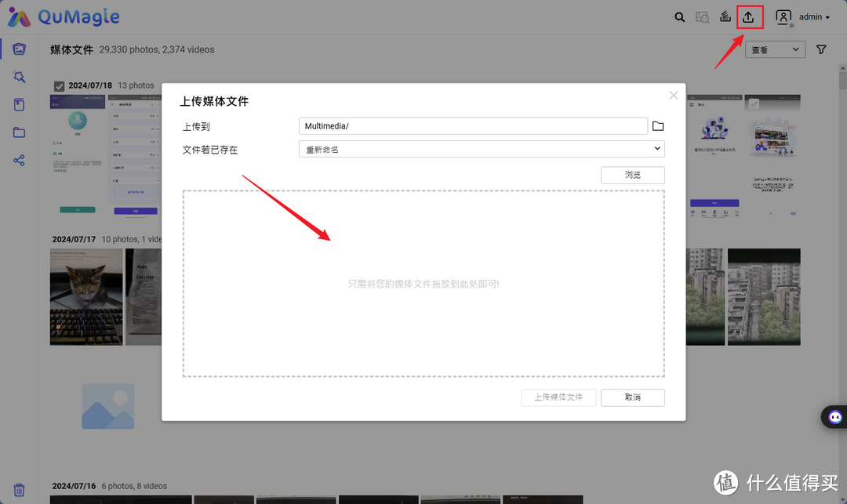Click the folder browse icon beside Multimedia path
Screen dimensions: 847x504
658,125
